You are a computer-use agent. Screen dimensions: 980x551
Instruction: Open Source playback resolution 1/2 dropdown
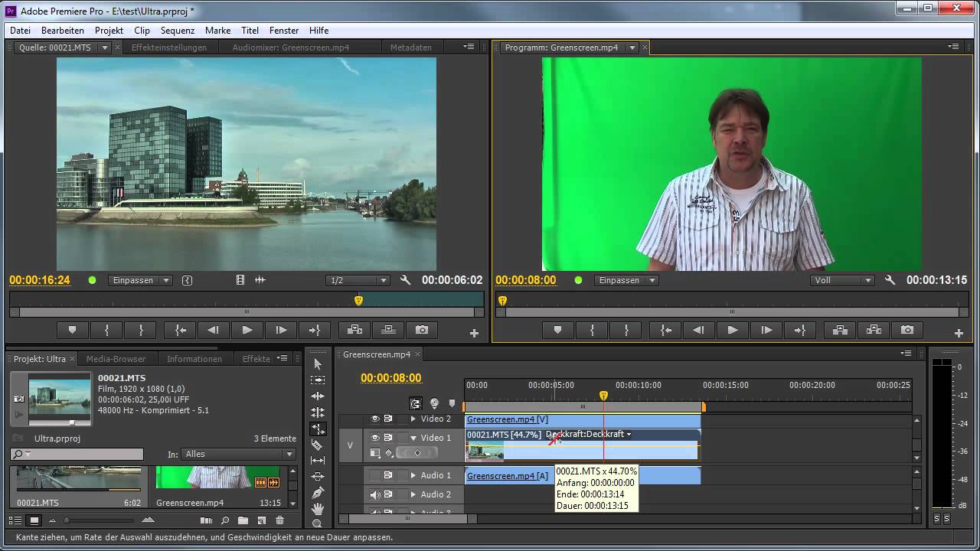point(358,280)
